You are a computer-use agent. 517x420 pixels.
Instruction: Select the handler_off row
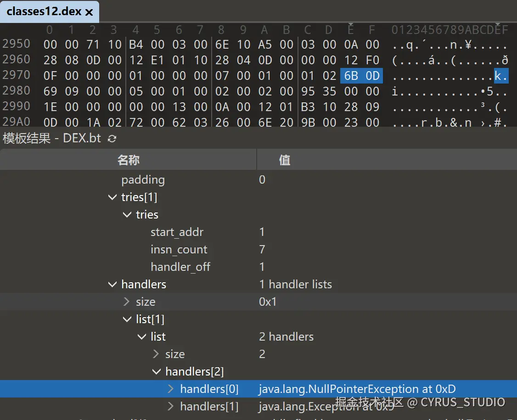(258, 267)
